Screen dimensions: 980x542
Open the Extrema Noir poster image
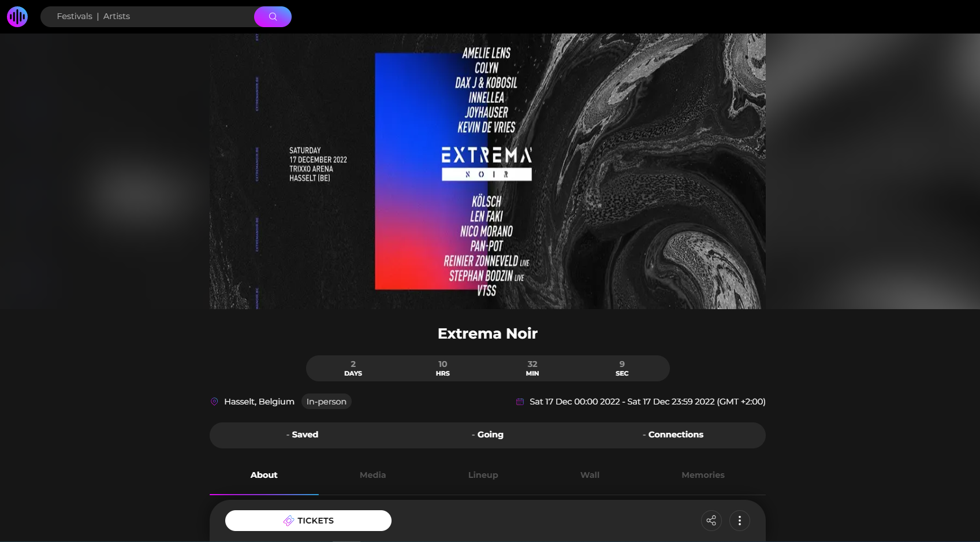(x=487, y=171)
